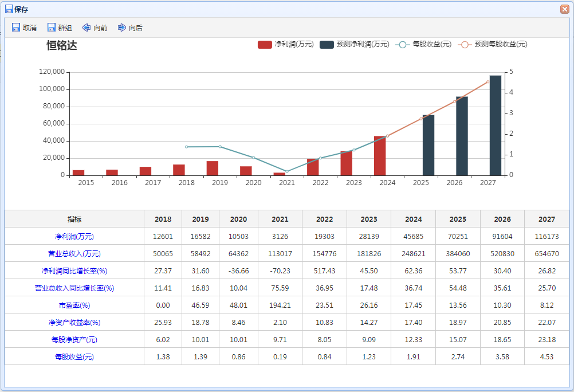The height and width of the screenshot is (392, 574).
Task: Click the 保存 floppy disk title icon
Action: click(x=9, y=9)
